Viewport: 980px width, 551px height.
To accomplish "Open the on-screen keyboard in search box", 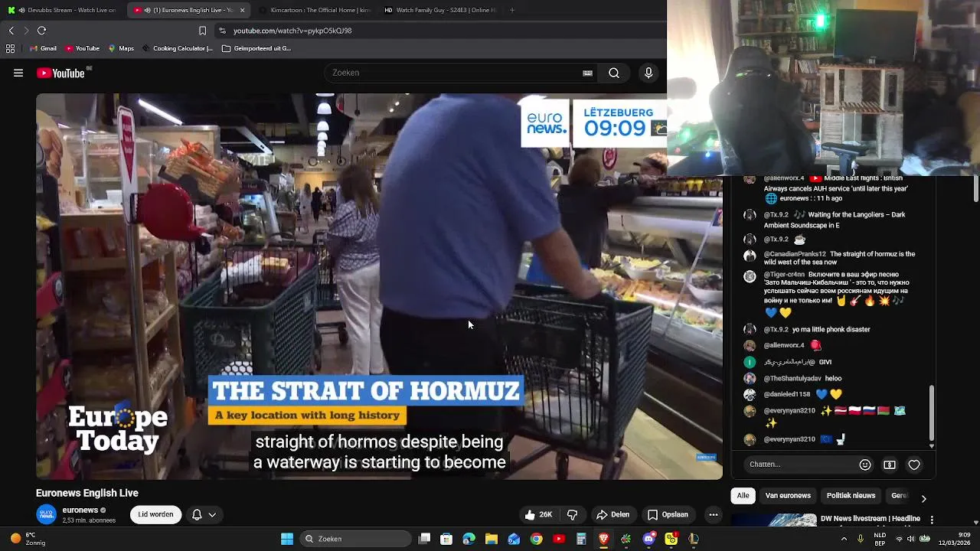I will [x=587, y=73].
